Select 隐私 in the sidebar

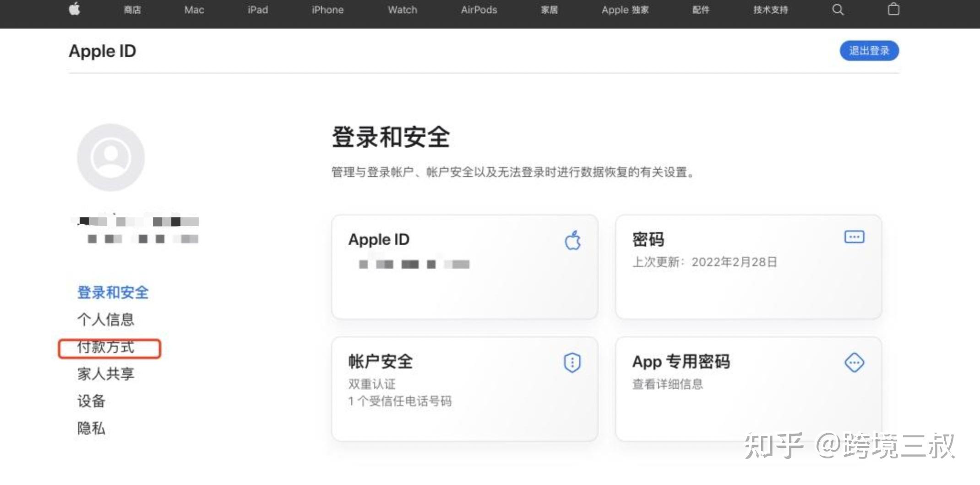(x=91, y=428)
